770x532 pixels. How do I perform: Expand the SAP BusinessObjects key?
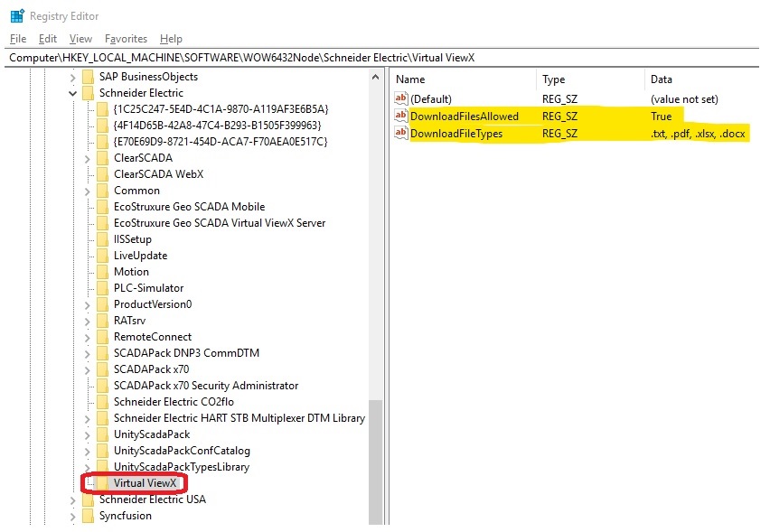point(72,77)
